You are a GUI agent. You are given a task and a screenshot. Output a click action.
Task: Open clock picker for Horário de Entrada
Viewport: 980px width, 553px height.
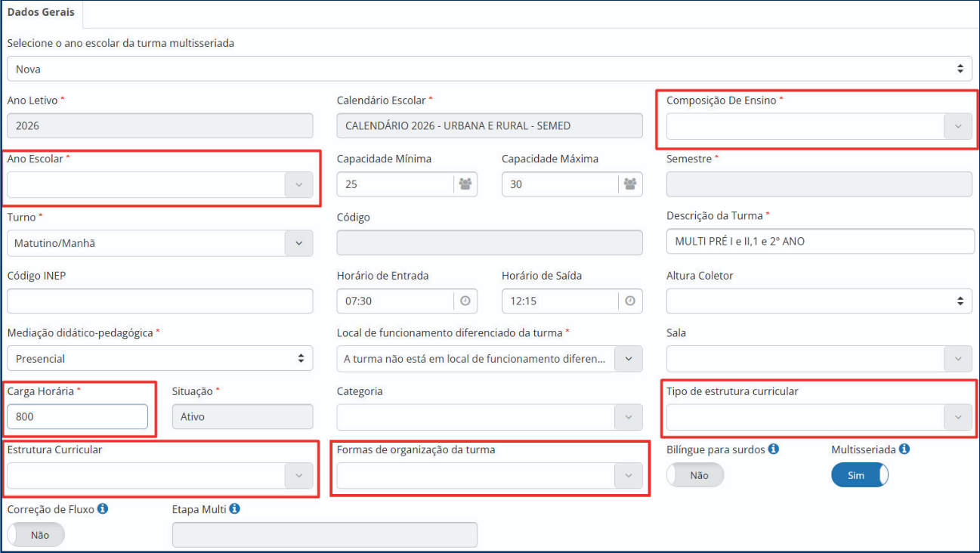(465, 301)
